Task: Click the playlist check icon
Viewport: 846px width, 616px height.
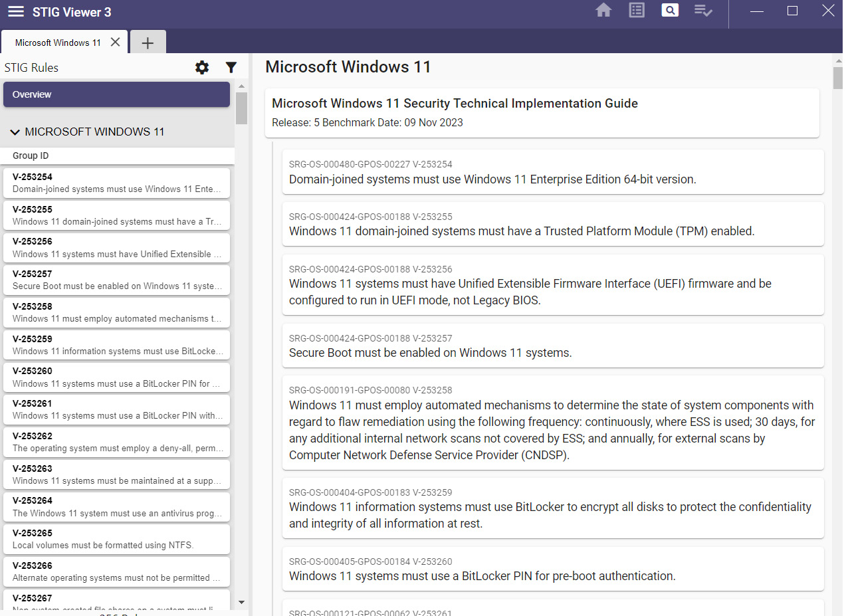Action: point(703,11)
